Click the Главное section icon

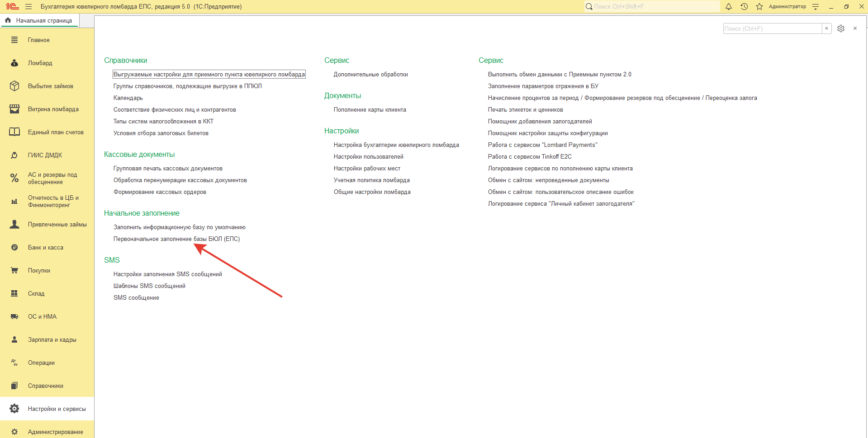coord(14,40)
